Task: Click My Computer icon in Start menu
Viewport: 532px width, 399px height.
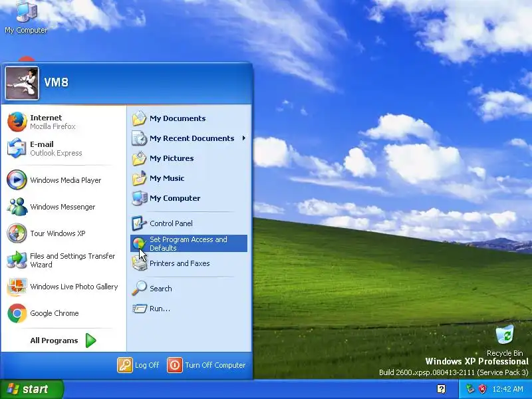Action: click(x=139, y=198)
